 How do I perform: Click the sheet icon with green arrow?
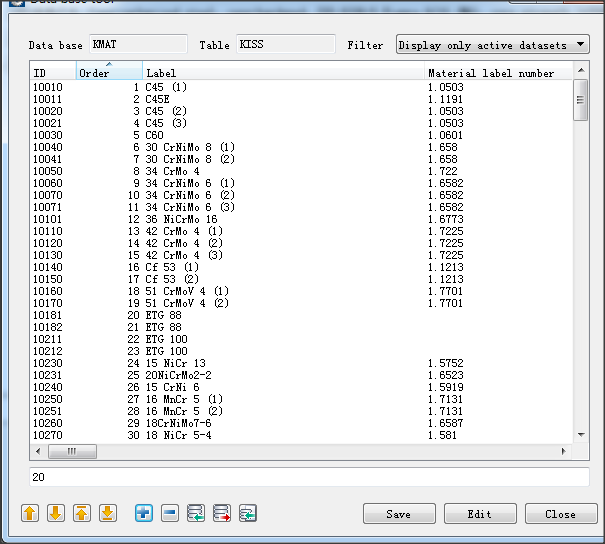pyautogui.click(x=248, y=513)
